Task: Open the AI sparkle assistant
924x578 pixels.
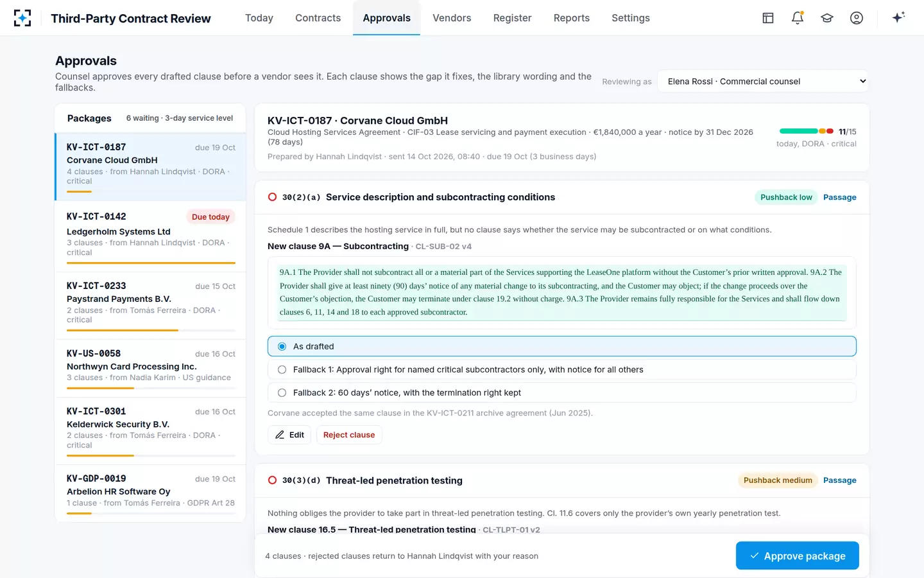Action: click(898, 17)
